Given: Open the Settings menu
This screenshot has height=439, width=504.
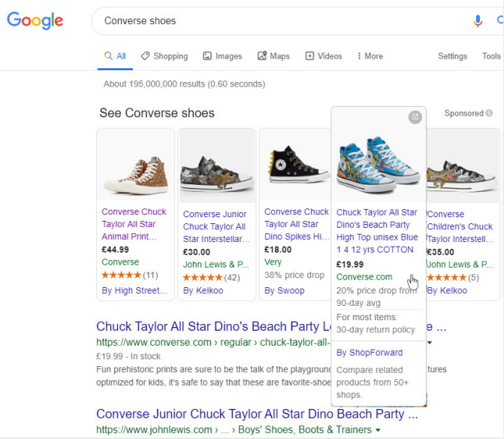Looking at the screenshot, I should (x=452, y=56).
